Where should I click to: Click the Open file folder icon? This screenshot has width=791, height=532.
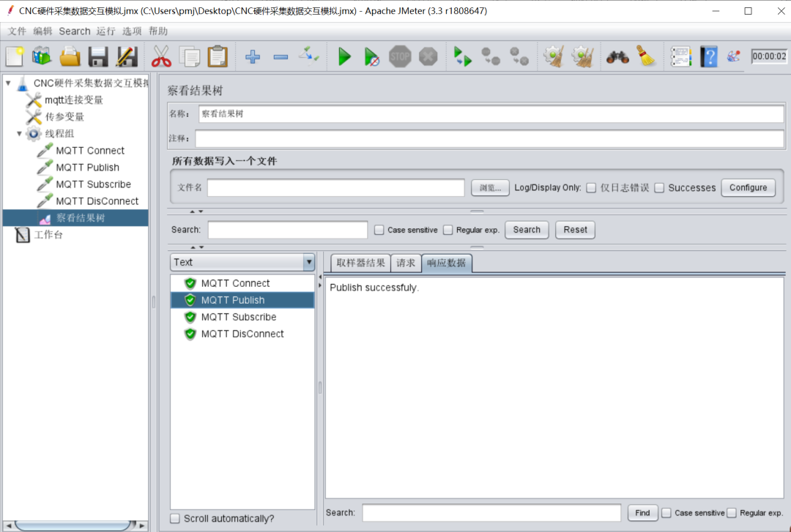tap(70, 56)
